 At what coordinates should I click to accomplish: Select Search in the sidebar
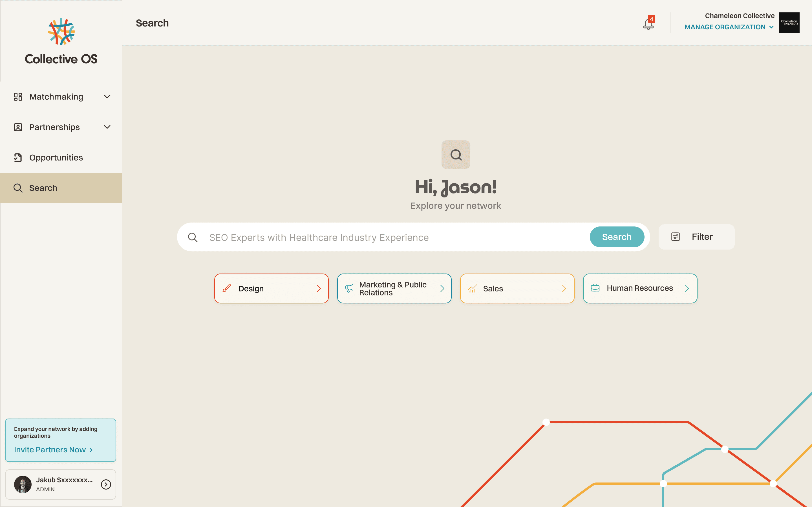(x=43, y=188)
